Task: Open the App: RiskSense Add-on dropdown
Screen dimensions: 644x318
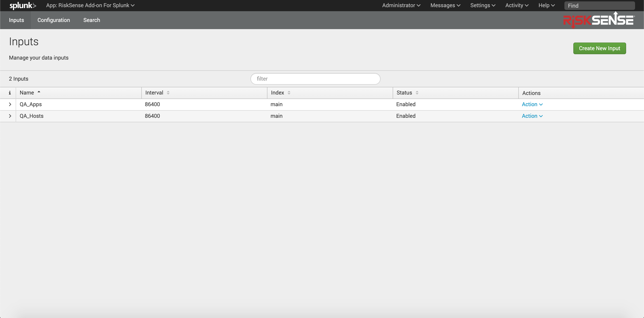Action: pos(90,6)
